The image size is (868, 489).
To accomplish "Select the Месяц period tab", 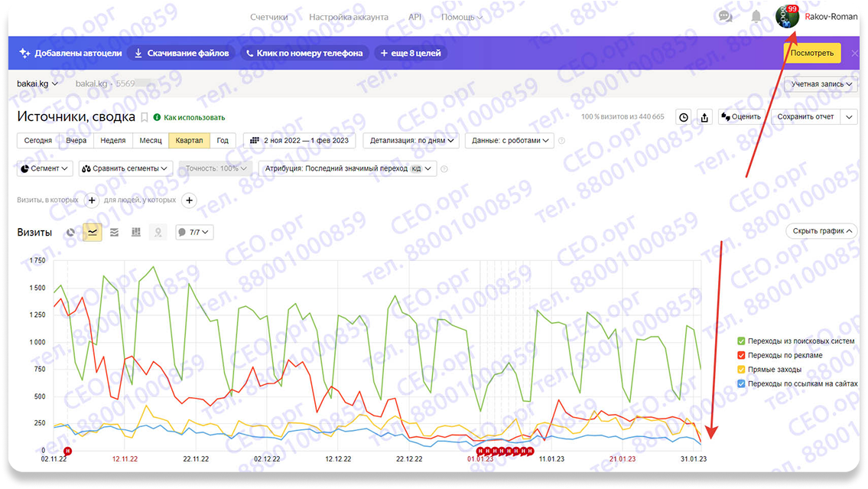I will (150, 140).
